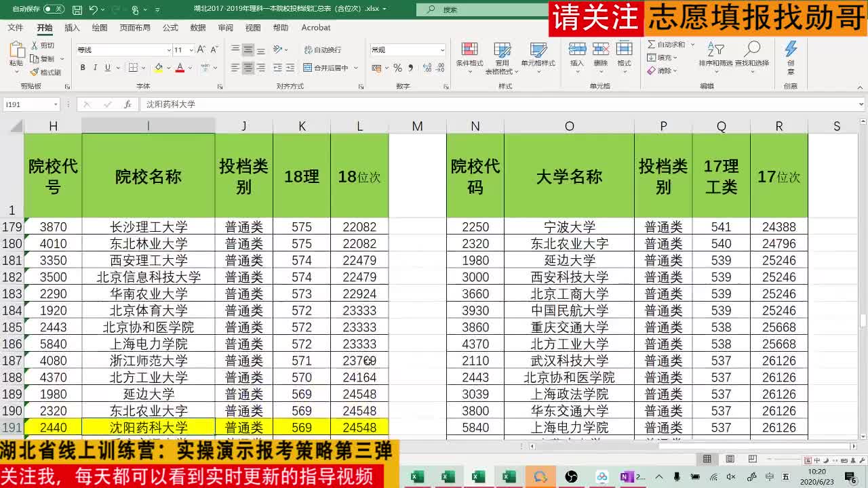Click AutoSum (自动求和) button

pyautogui.click(x=666, y=45)
